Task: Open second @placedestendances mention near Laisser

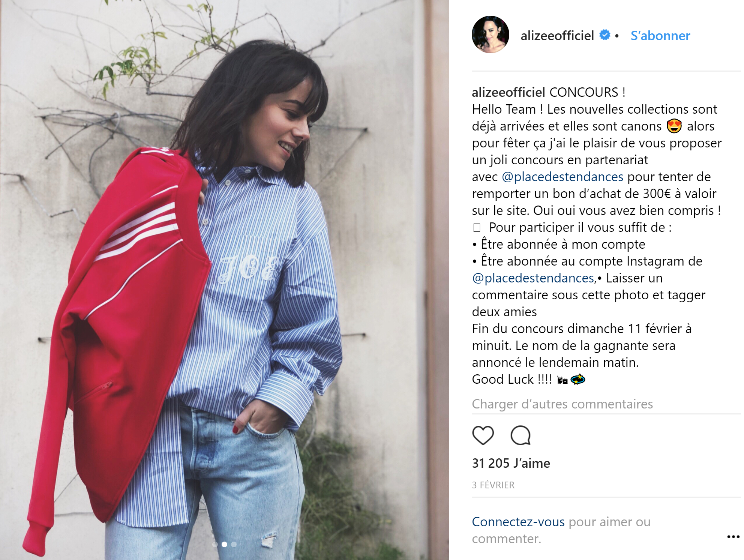Action: point(533,278)
